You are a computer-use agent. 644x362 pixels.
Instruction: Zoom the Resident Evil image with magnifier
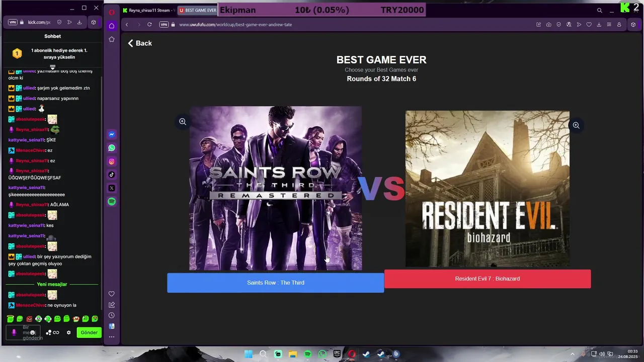pyautogui.click(x=576, y=125)
